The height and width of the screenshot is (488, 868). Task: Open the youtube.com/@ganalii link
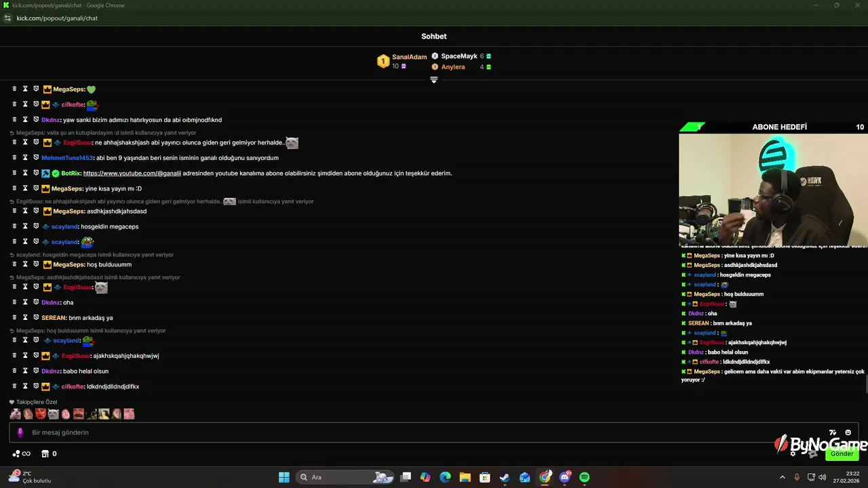pos(132,173)
